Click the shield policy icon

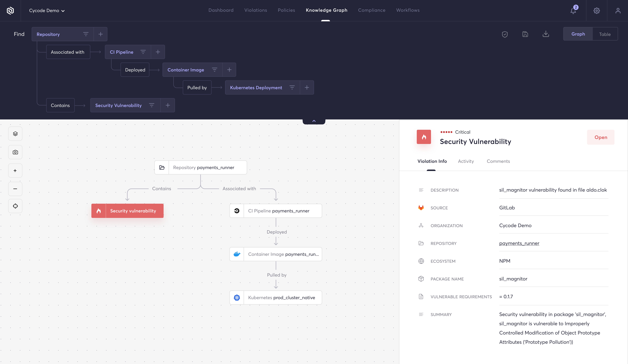505,34
